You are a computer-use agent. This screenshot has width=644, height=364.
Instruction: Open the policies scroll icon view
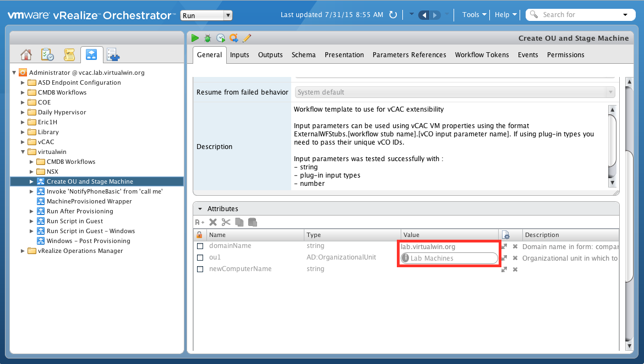[x=69, y=54]
